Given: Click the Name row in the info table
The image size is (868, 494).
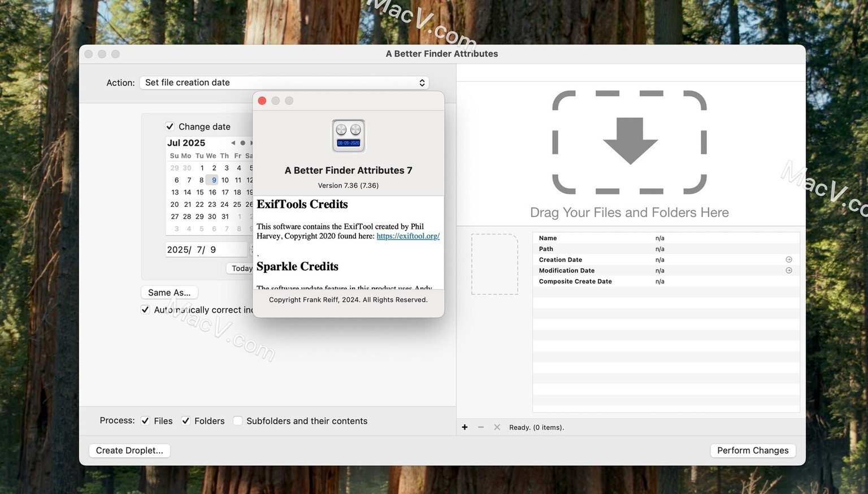Looking at the screenshot, I should [x=666, y=238].
